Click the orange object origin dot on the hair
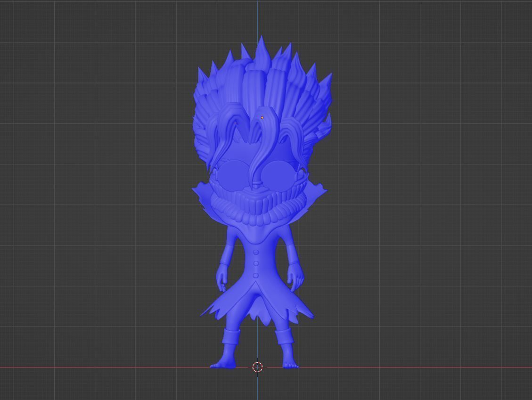 [x=262, y=118]
